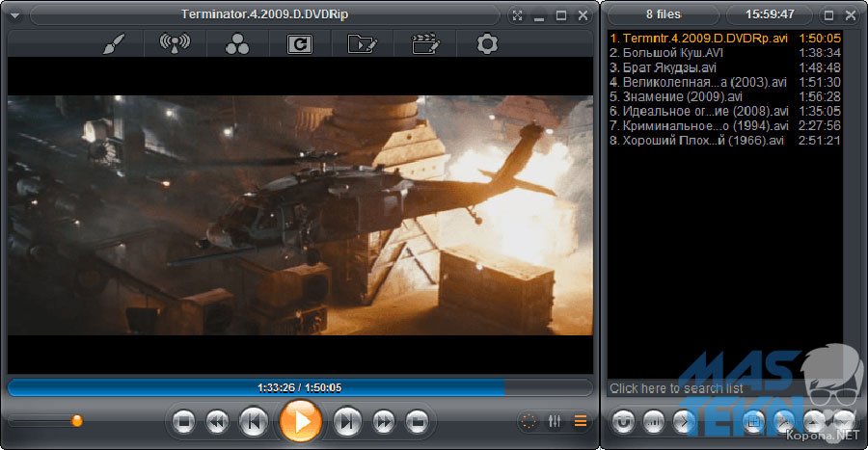
Task: Seek on the blue timeline progress bar
Action: (x=300, y=387)
